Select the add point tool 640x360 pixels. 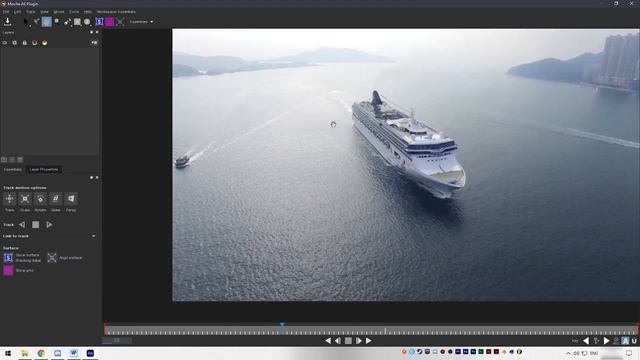[x=36, y=22]
